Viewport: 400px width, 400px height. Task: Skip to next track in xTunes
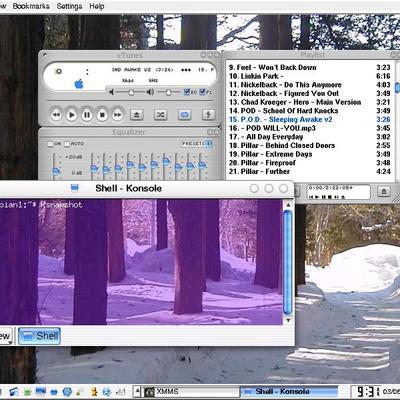[118, 115]
